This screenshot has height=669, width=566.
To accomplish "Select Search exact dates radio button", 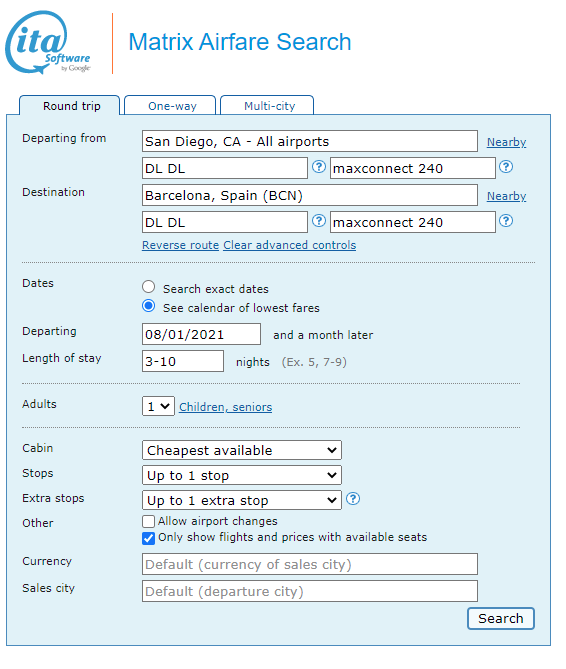I will 148,287.
